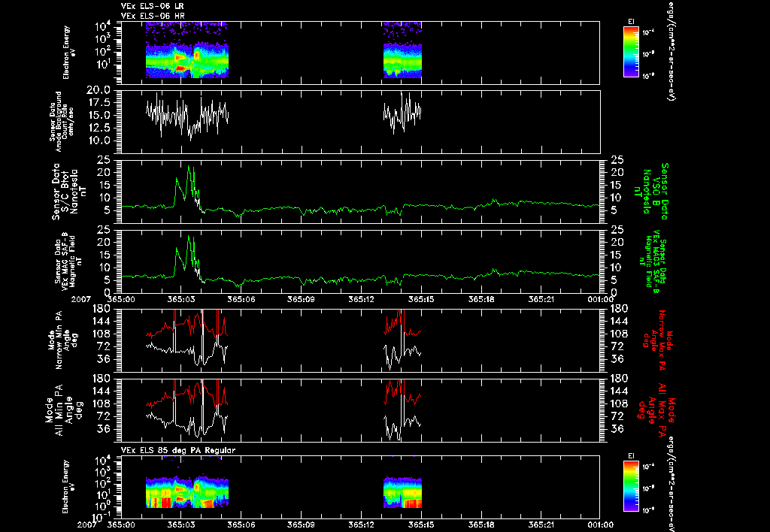Select the "365:21" time label on the bottom spectrogram axis

point(542,524)
